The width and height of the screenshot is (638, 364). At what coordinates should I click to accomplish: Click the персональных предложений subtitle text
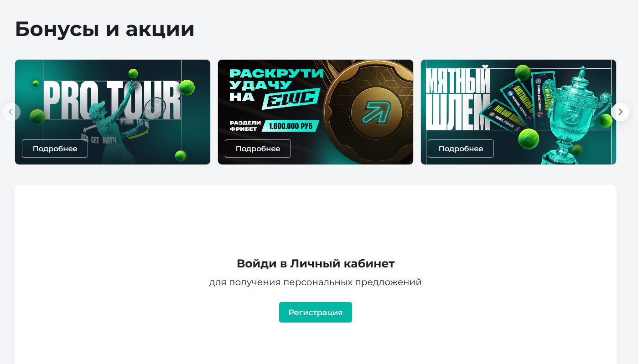[352, 282]
